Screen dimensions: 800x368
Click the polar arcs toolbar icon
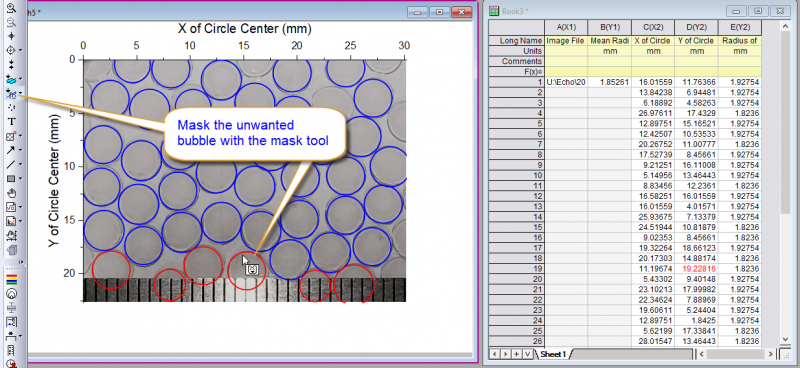11,293
